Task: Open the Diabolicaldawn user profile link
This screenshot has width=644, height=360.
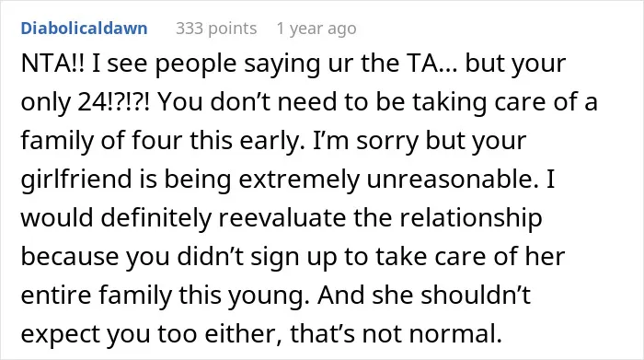Action: pyautogui.click(x=85, y=29)
